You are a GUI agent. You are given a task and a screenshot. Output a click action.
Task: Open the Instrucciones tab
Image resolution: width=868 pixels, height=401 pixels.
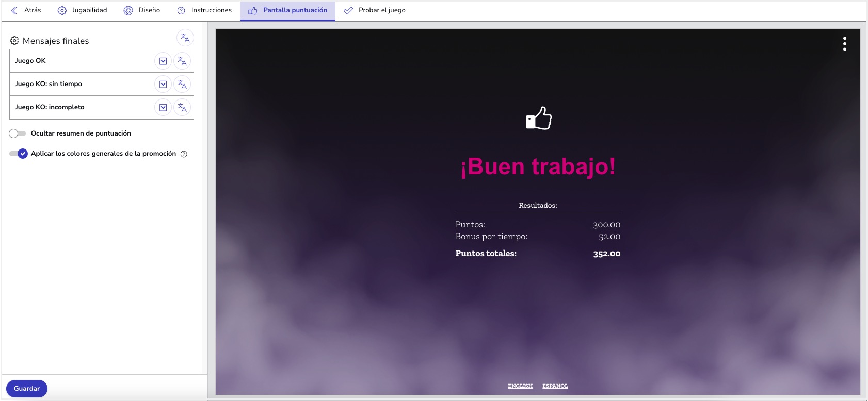pyautogui.click(x=204, y=10)
